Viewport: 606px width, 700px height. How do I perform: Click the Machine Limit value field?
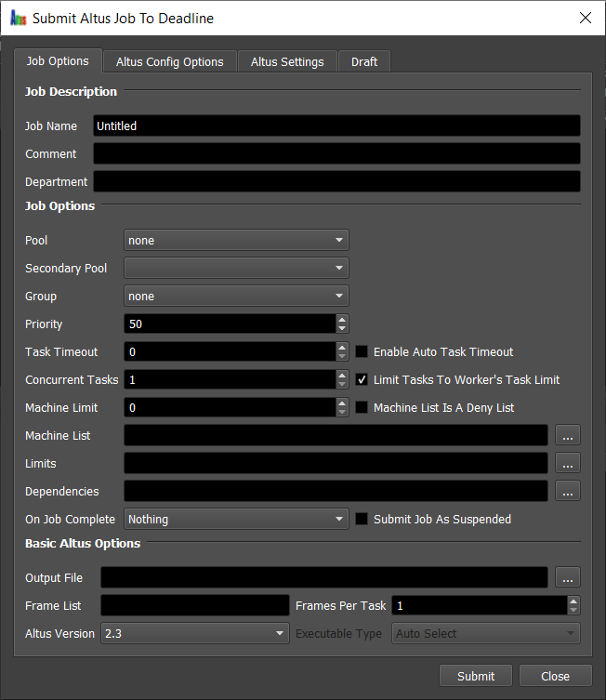point(230,407)
